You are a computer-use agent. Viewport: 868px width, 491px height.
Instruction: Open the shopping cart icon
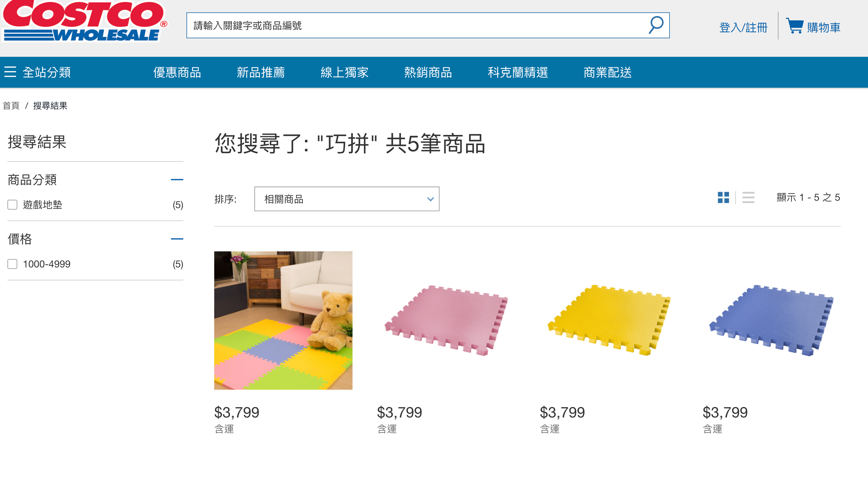tap(795, 26)
